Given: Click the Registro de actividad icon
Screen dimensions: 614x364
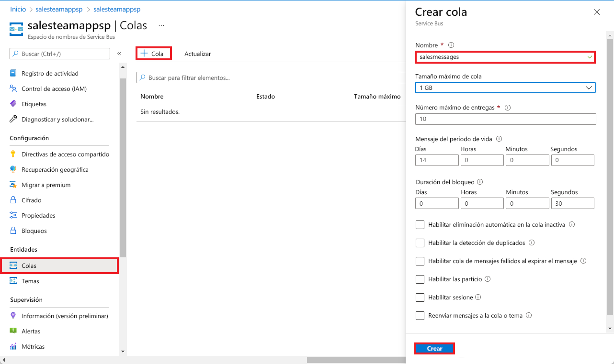Looking at the screenshot, I should click(x=13, y=73).
